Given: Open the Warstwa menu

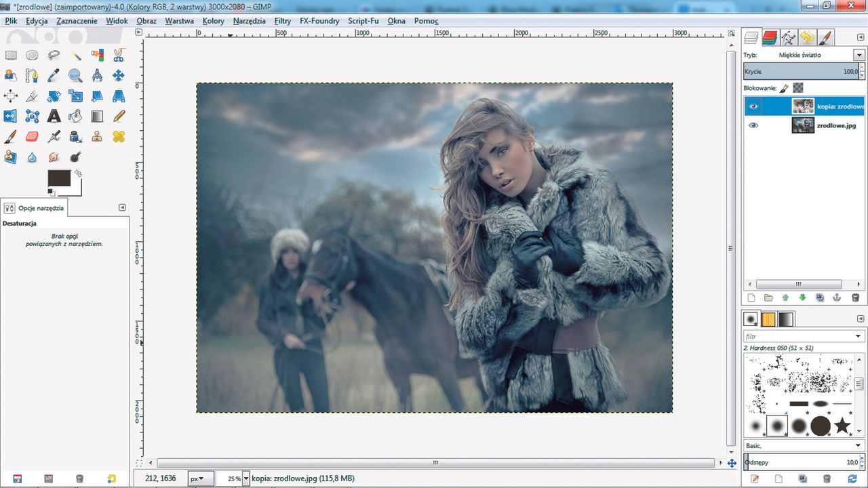Looking at the screenshot, I should pos(179,21).
